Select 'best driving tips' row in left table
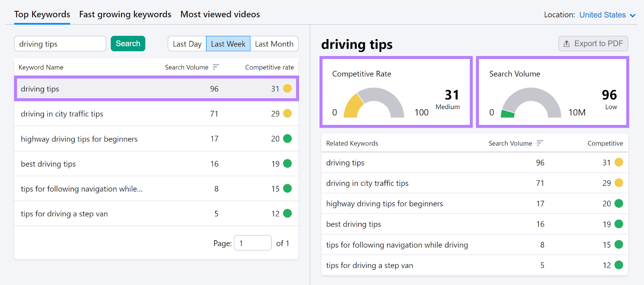 [156, 163]
